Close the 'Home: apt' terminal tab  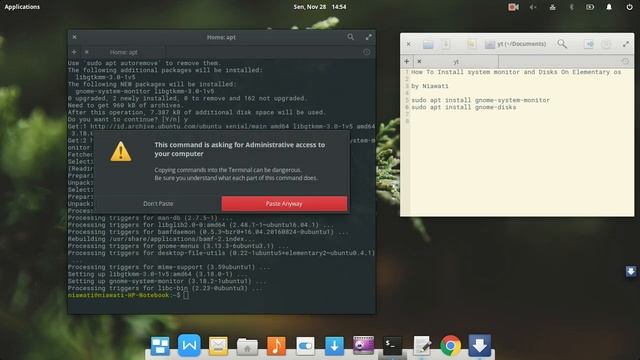pos(86,52)
